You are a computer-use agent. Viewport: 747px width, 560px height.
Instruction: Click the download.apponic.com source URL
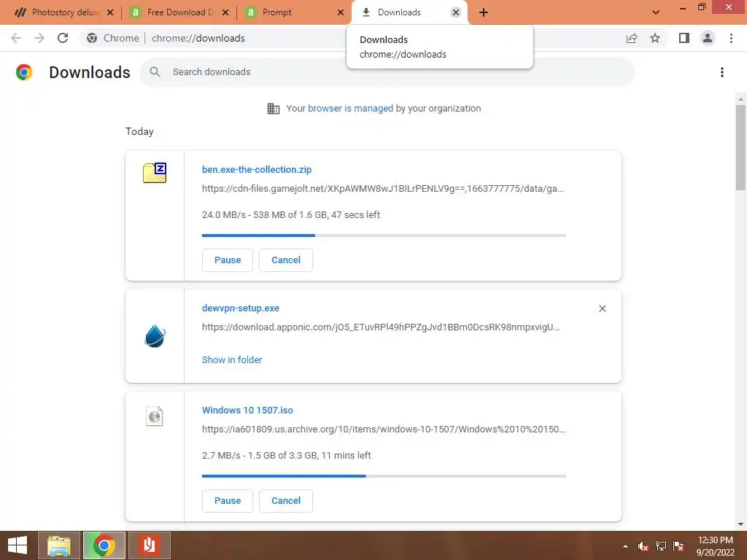coord(381,327)
